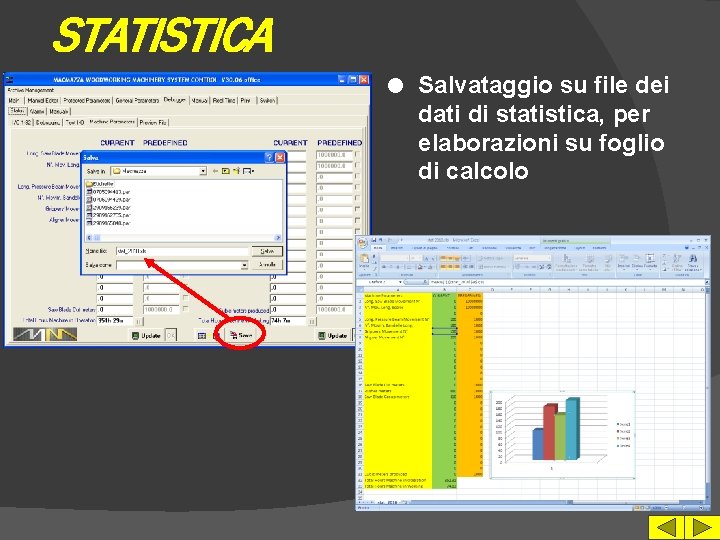Image resolution: width=720 pixels, height=540 pixels.
Task: Open Alarms sub-tab
Action: tap(37, 111)
